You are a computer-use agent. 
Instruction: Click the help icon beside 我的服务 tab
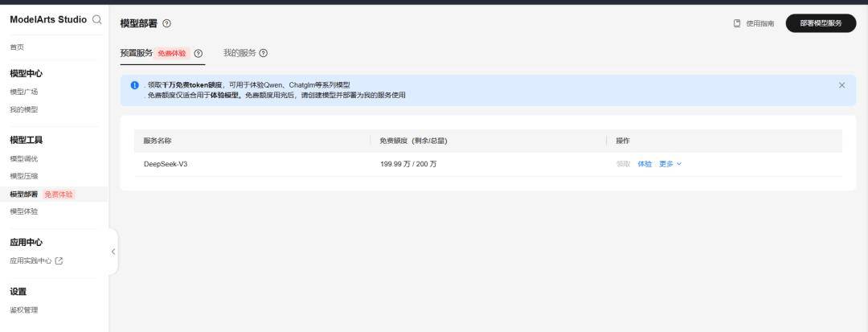tap(264, 54)
